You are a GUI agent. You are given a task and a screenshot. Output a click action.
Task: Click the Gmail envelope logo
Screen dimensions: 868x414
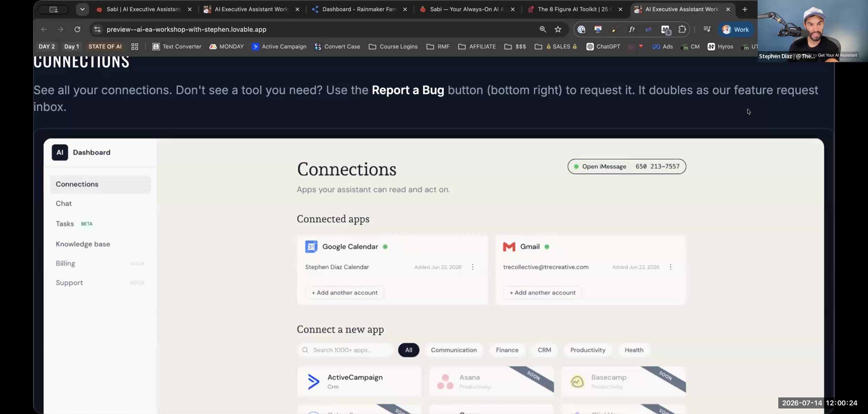(x=509, y=247)
